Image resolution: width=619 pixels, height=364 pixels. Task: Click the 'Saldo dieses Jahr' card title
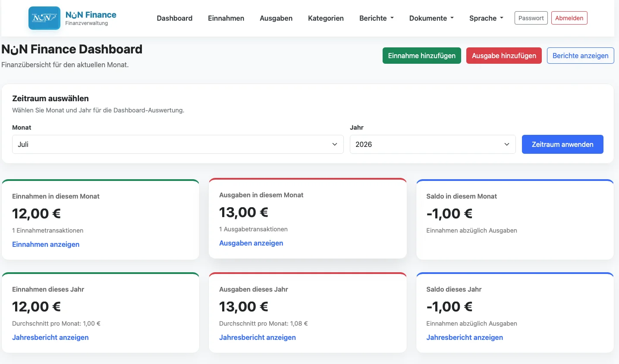454,289
